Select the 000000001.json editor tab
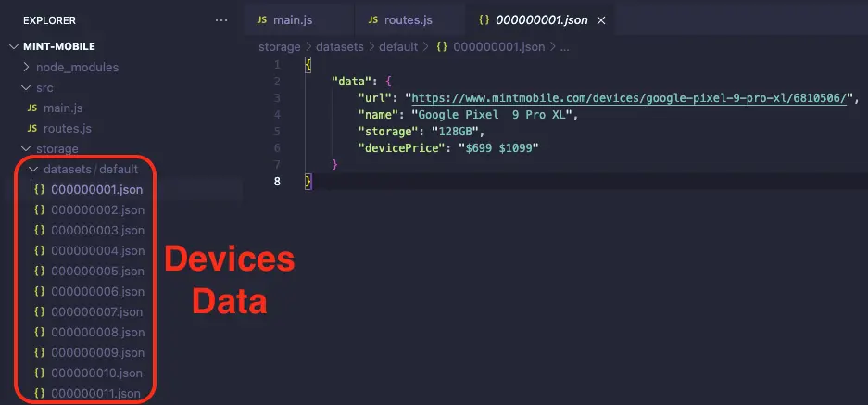Screen dimensions: 868x405 coord(541,20)
